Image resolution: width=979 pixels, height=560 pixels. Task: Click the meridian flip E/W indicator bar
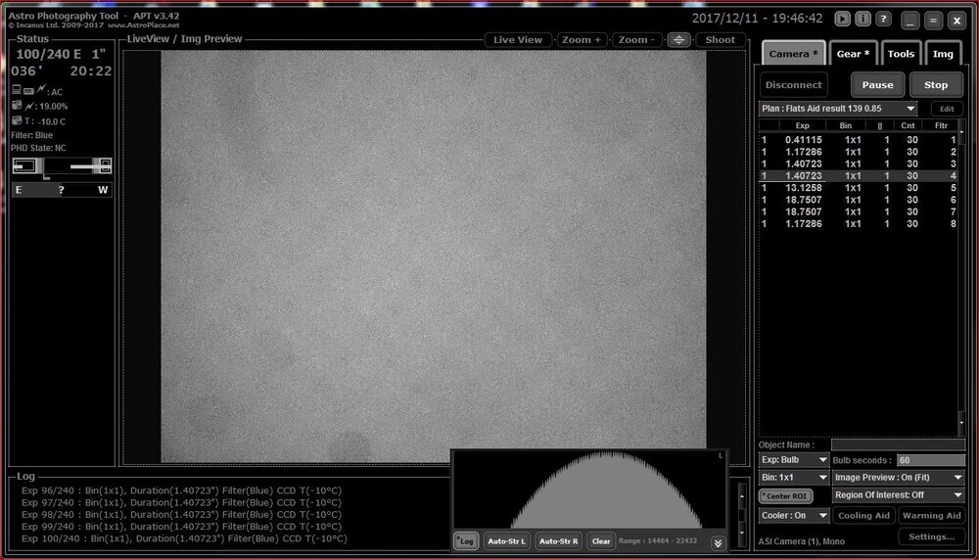click(x=61, y=190)
